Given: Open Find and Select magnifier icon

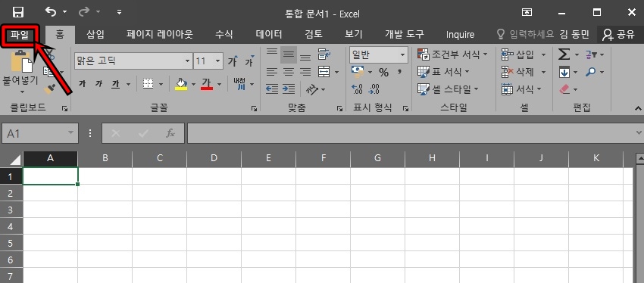Looking at the screenshot, I should coord(591,72).
